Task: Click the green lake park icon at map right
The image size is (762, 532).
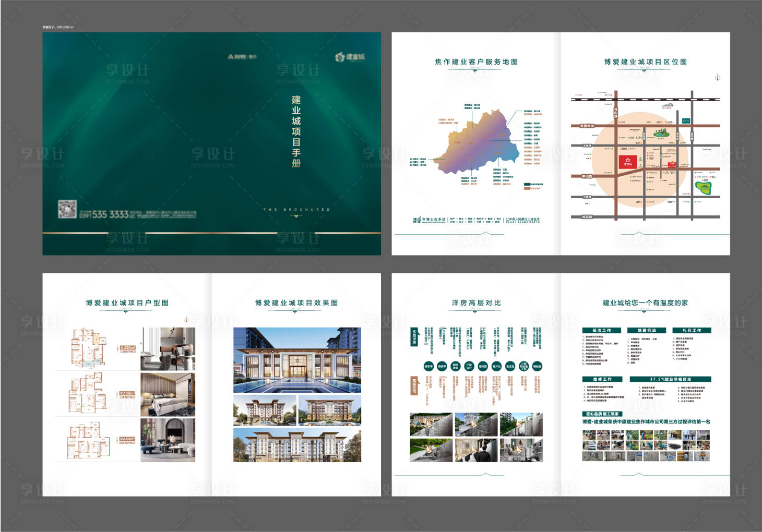Action: click(x=704, y=188)
